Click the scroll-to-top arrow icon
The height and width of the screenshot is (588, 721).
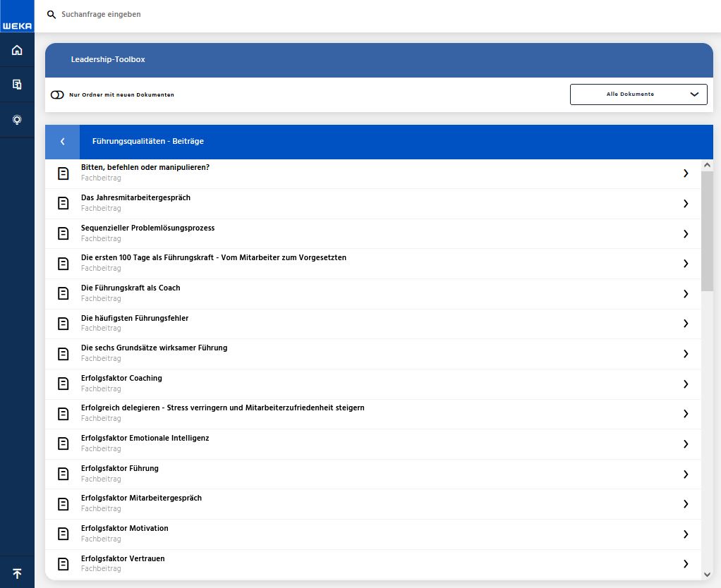point(17,573)
